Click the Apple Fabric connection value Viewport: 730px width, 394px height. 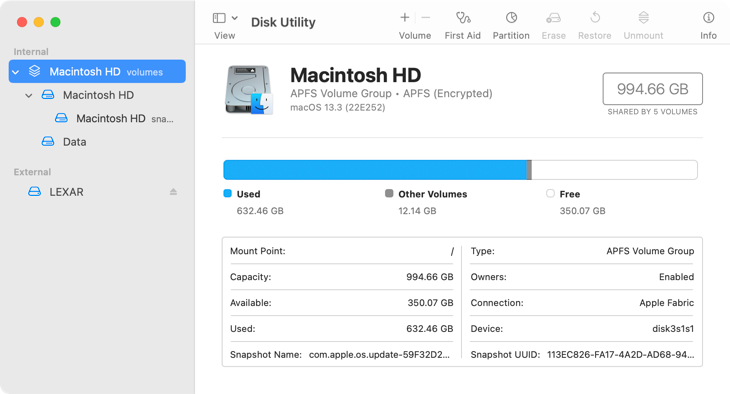667,303
